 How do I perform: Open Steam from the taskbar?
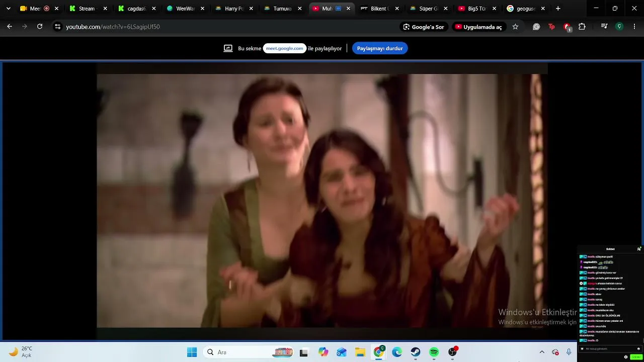coord(416,352)
